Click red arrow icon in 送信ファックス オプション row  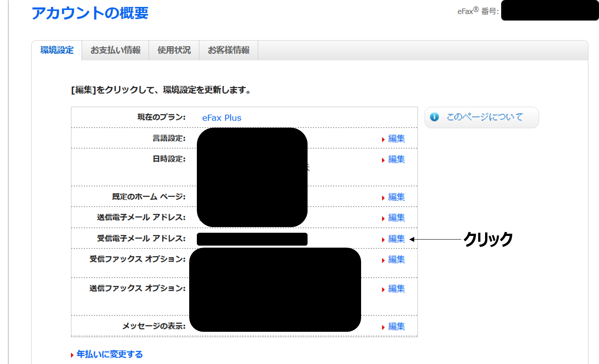[383, 290]
